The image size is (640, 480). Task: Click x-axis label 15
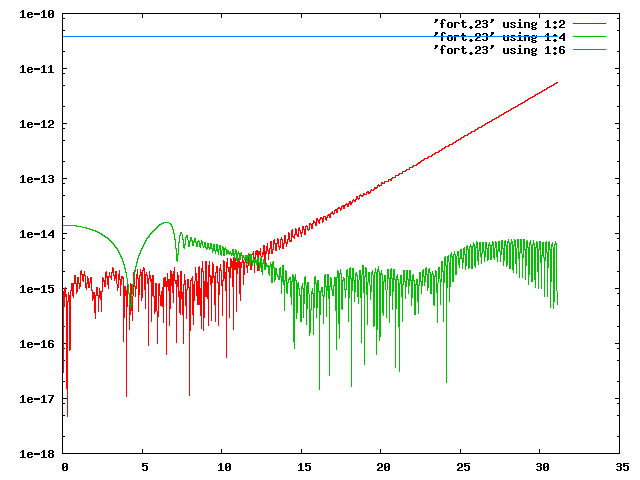(x=304, y=467)
